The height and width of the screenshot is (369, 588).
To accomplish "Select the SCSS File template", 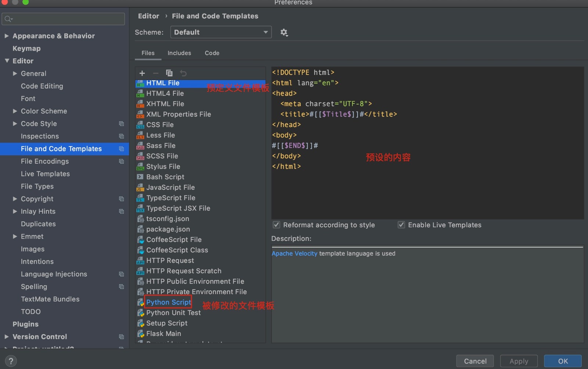I will pyautogui.click(x=162, y=156).
